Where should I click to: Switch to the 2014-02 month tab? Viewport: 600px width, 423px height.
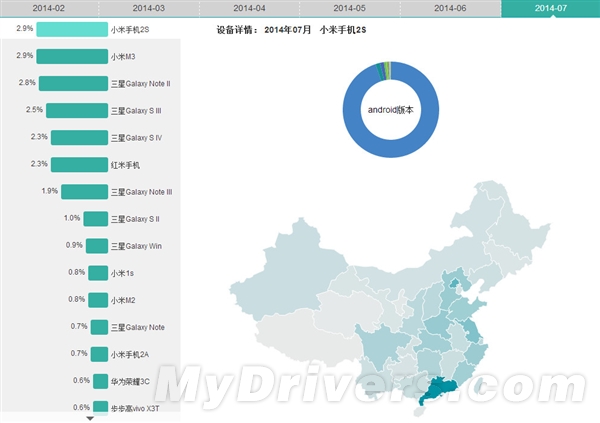[49, 8]
